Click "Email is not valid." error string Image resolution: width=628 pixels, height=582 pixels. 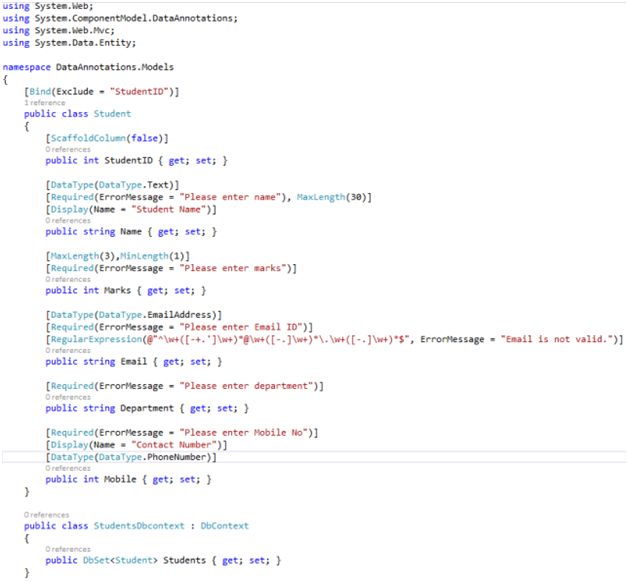pyautogui.click(x=557, y=339)
